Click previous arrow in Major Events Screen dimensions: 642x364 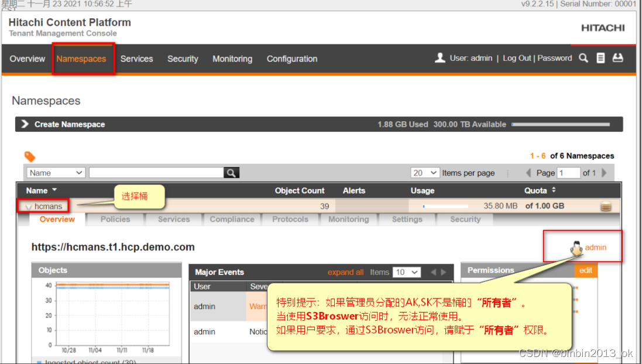pos(433,272)
